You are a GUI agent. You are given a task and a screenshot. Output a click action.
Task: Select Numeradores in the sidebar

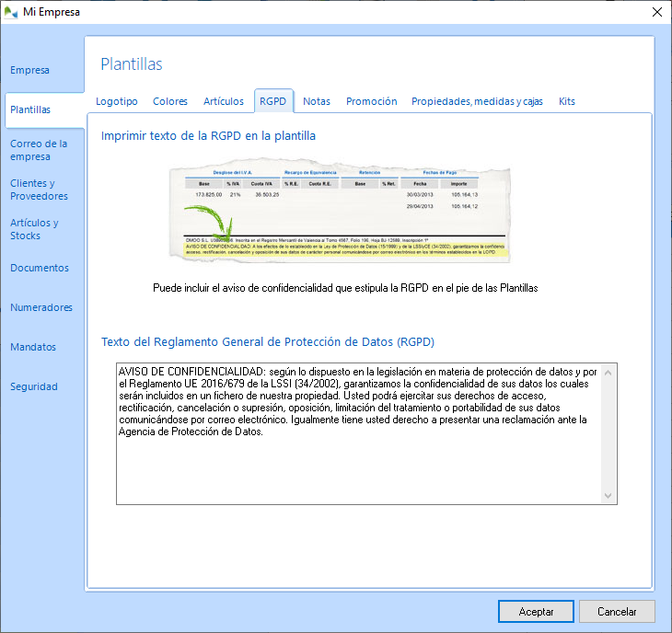click(x=41, y=307)
